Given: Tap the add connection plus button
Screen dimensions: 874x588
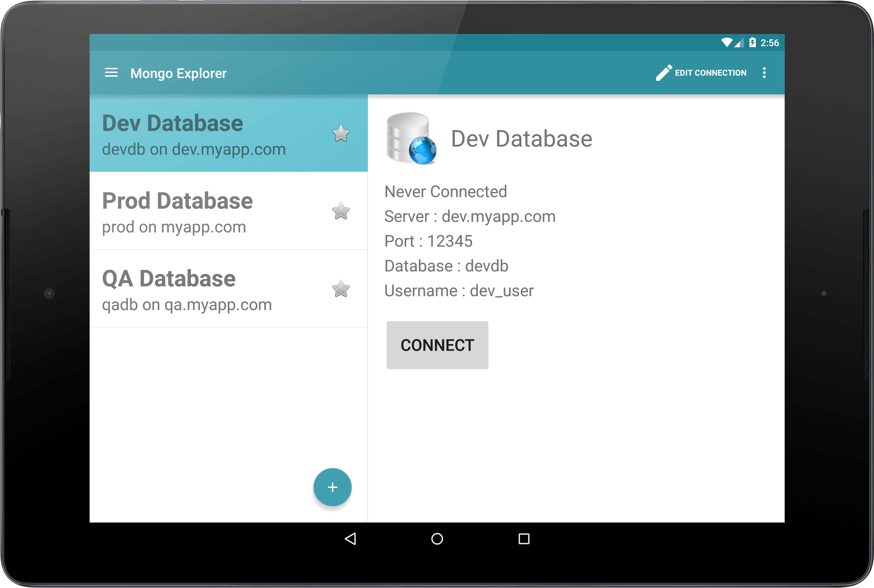Looking at the screenshot, I should (x=332, y=487).
